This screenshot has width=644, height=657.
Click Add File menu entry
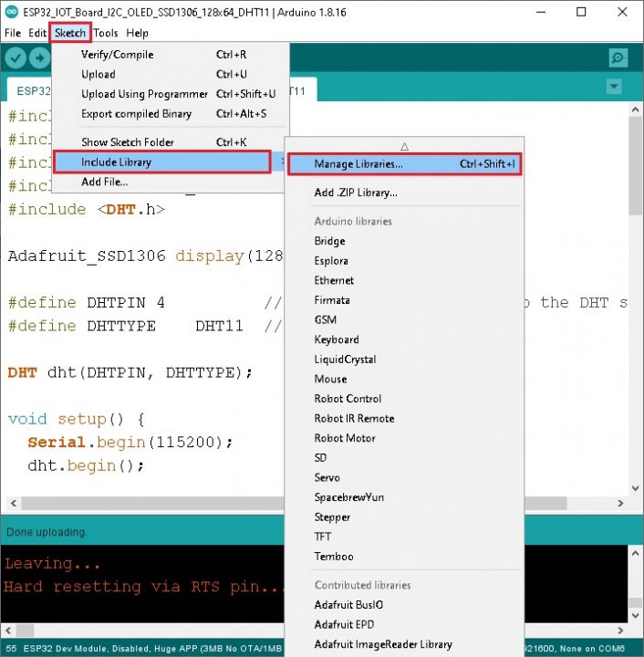(x=104, y=182)
